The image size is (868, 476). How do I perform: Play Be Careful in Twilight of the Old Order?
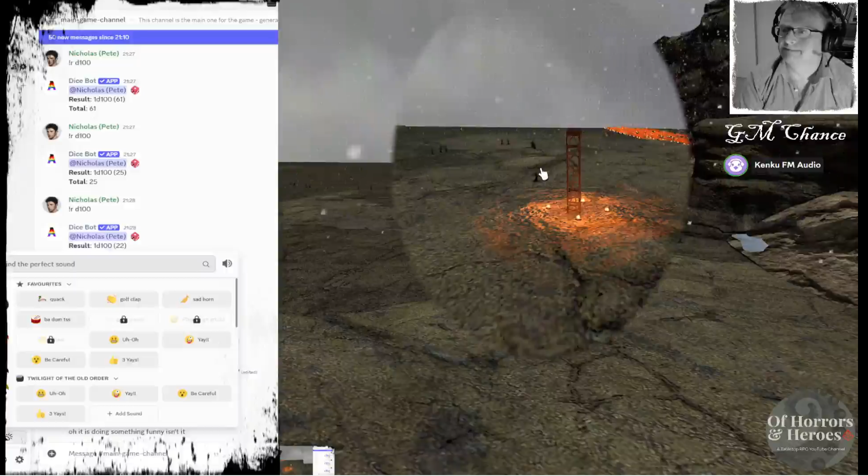pos(197,393)
